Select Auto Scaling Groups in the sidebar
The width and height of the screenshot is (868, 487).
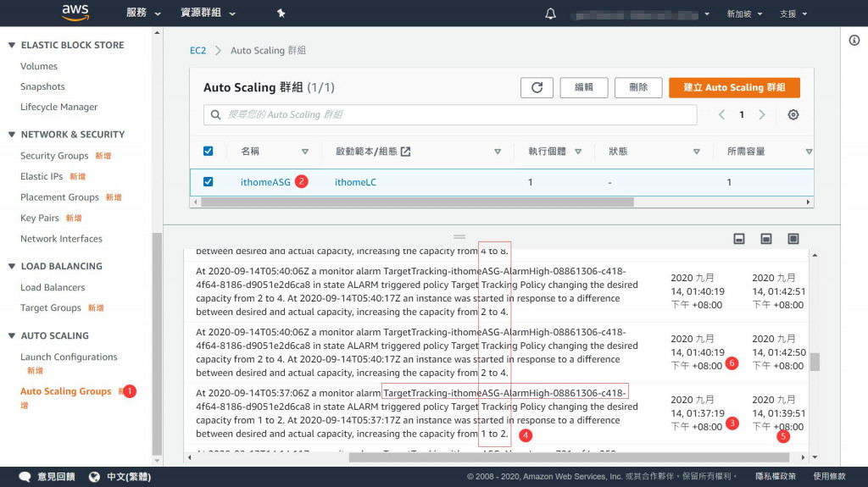pos(65,391)
